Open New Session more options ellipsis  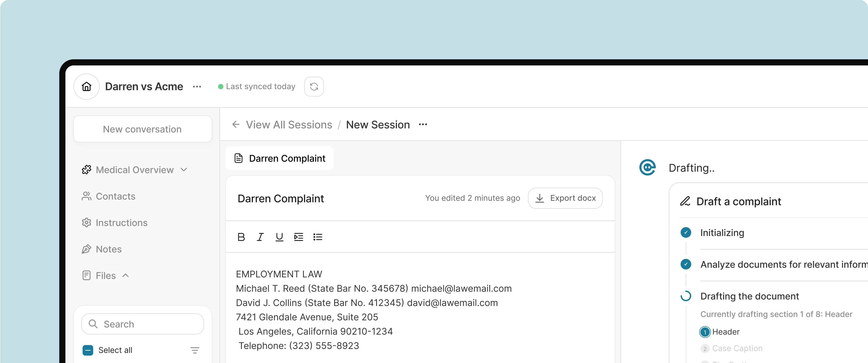[423, 125]
